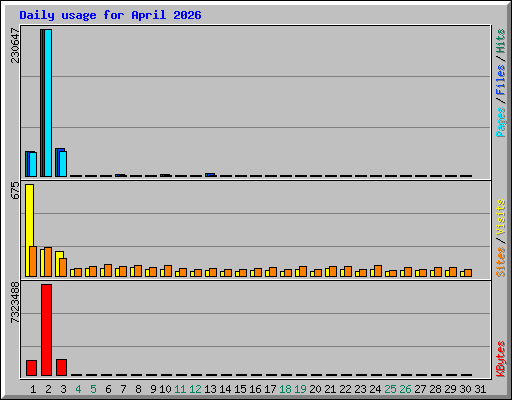Viewport: 512px width, 400px height.
Task: Click green weekend day label 25
Action: pyautogui.click(x=390, y=389)
